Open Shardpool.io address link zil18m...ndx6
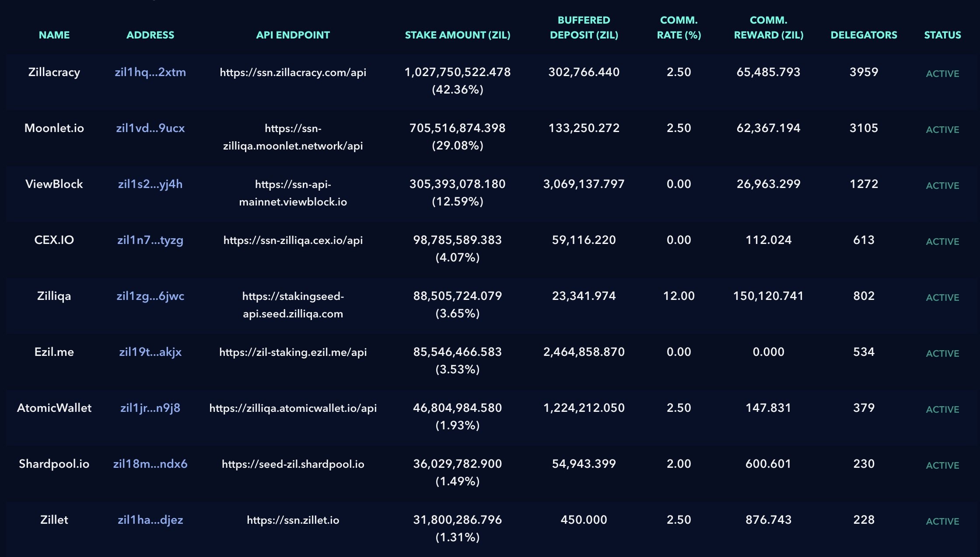Screen dimensions: 980x557 (150, 464)
